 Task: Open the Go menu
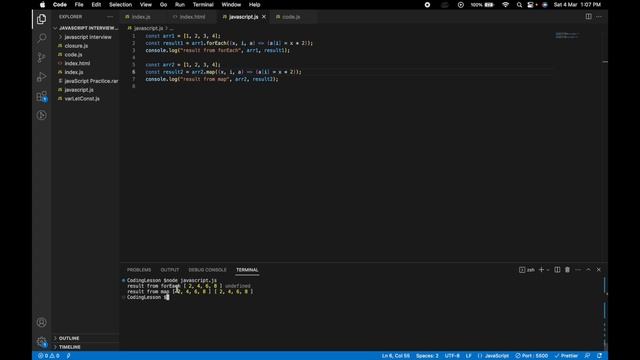click(163, 5)
